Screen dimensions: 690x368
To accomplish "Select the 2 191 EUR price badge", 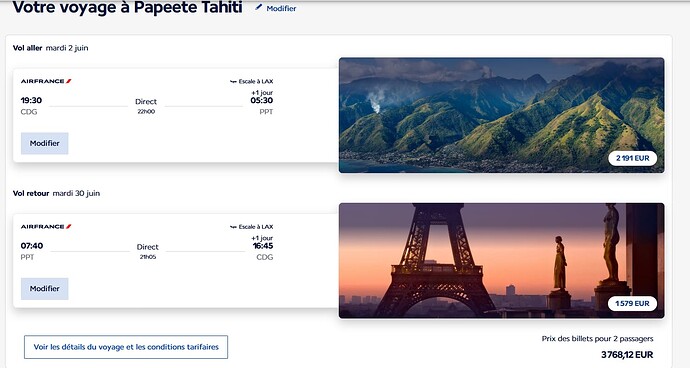I will [632, 158].
